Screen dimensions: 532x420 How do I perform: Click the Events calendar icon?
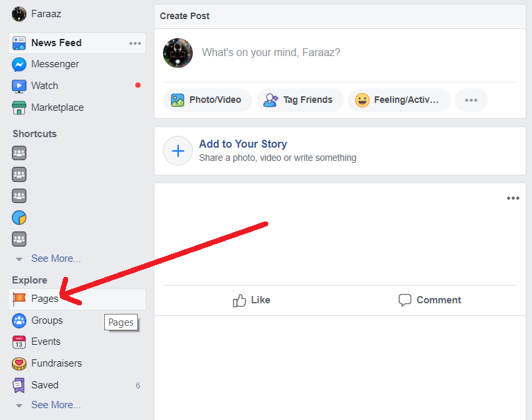19,342
